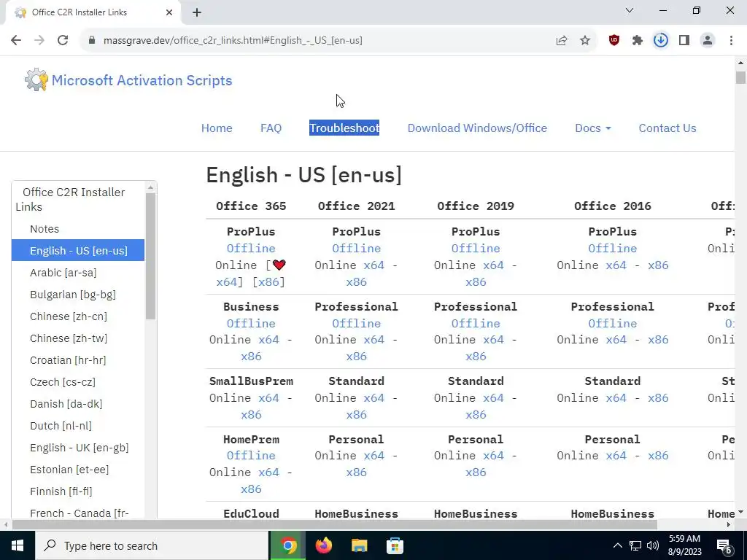This screenshot has height=560, width=747.
Task: Select Croatian [hr-hr] in sidebar
Action: coord(77,360)
